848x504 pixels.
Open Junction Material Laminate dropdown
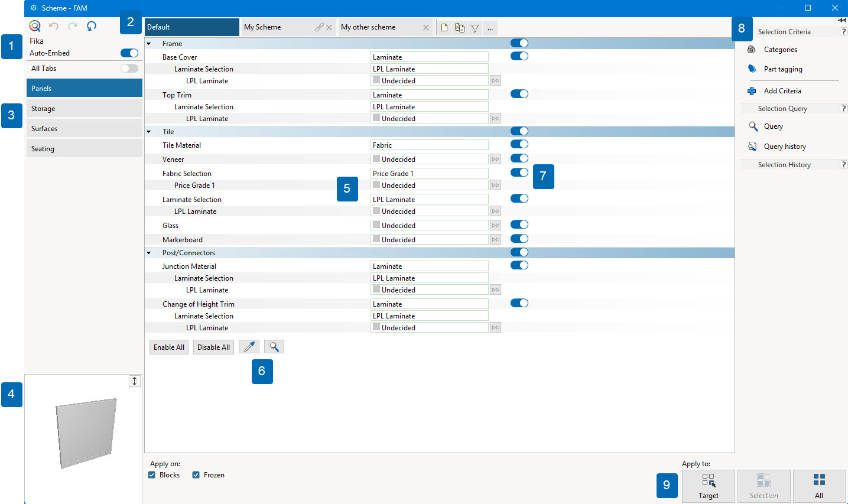pyautogui.click(x=430, y=266)
